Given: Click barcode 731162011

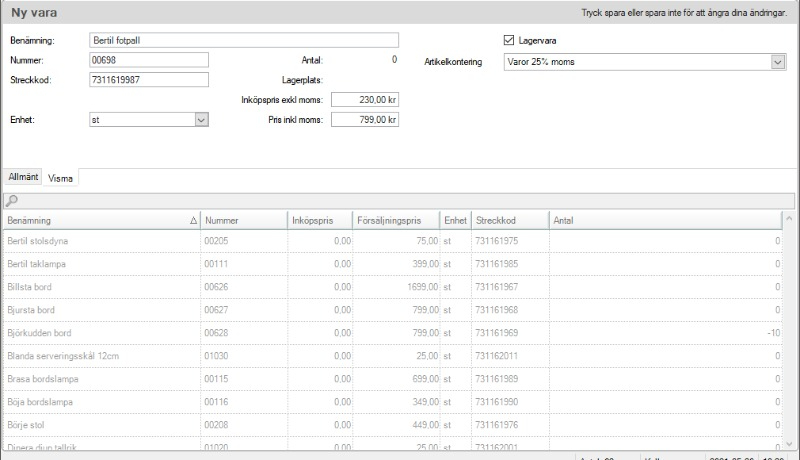Looking at the screenshot, I should point(496,355).
